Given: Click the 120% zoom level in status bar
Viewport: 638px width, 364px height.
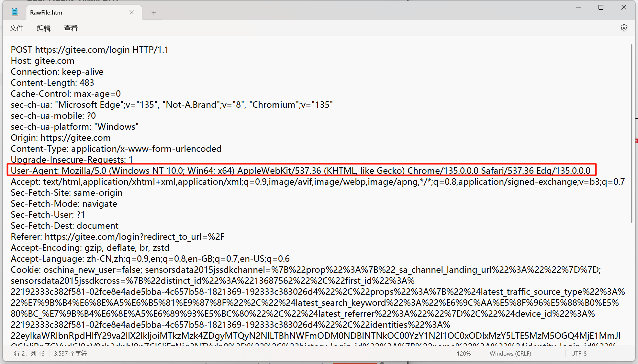Looking at the screenshot, I should tap(464, 353).
